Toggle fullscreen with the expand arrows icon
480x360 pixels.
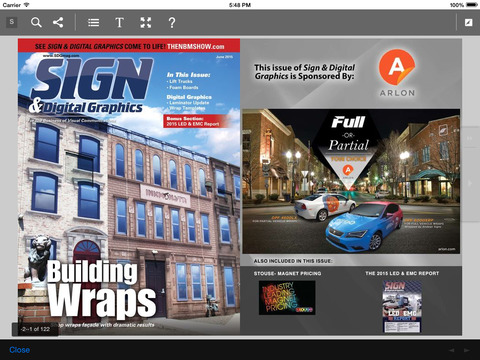(x=146, y=23)
